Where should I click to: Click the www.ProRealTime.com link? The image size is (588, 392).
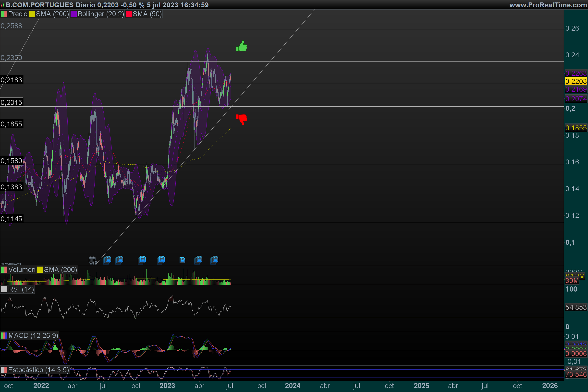pyautogui.click(x=548, y=5)
